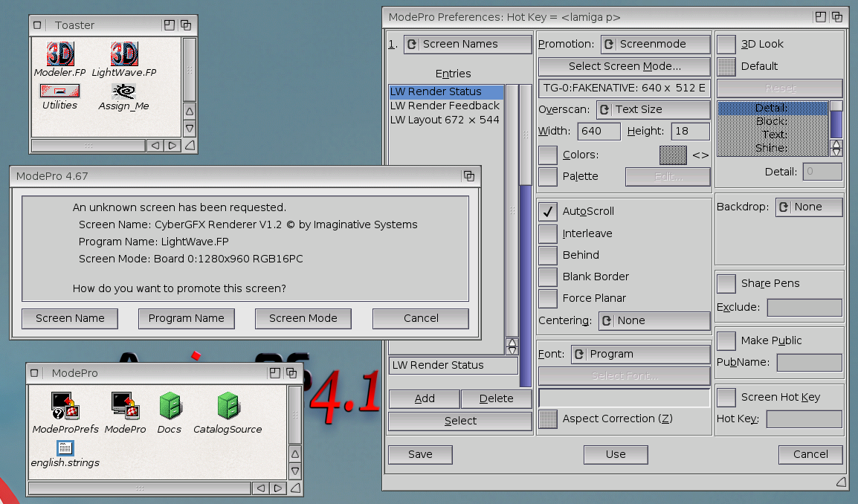Select the english.strings icon

point(64,448)
